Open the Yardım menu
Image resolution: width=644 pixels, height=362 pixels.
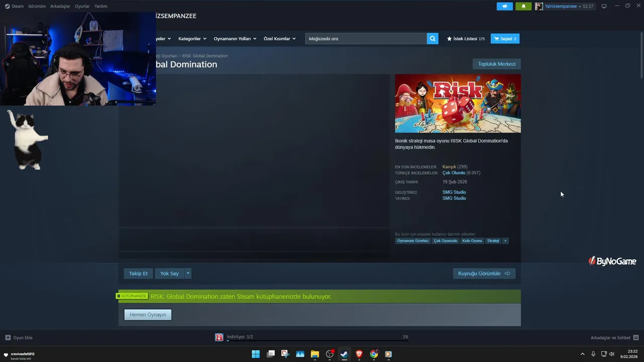click(x=101, y=6)
